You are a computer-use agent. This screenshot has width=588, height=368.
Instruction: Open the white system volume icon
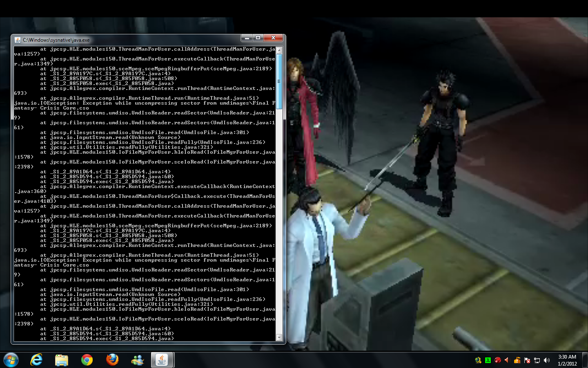pos(547,360)
